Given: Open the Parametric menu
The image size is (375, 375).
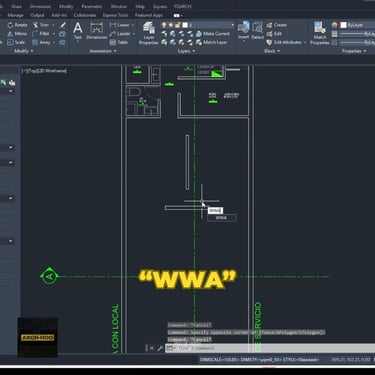Looking at the screenshot, I should pos(92,6).
